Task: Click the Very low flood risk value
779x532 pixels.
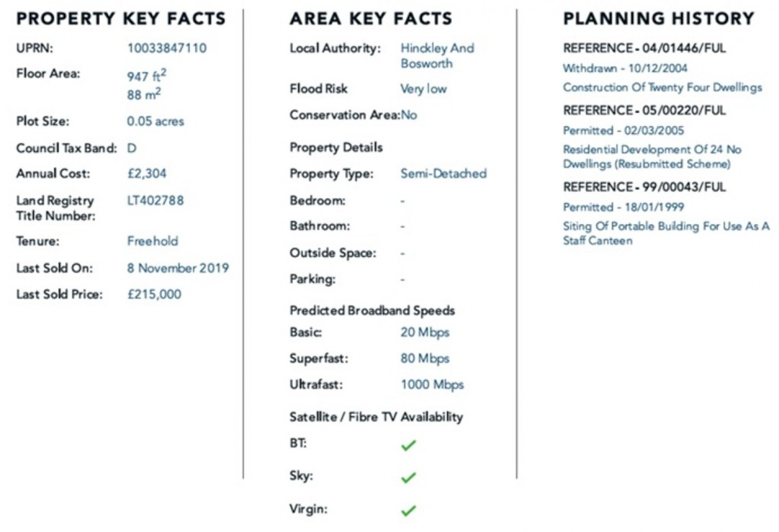Action: pyautogui.click(x=423, y=89)
